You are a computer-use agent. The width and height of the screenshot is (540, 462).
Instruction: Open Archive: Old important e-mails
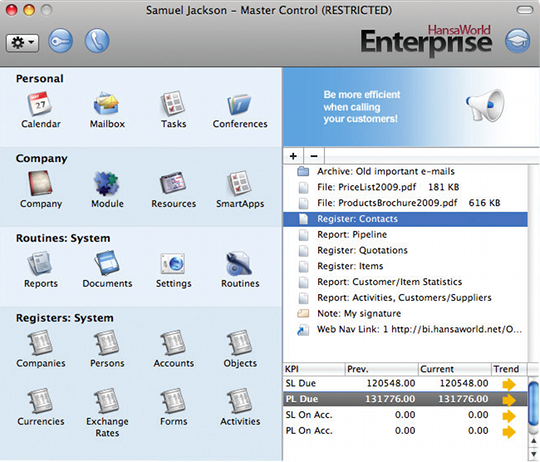tap(405, 171)
